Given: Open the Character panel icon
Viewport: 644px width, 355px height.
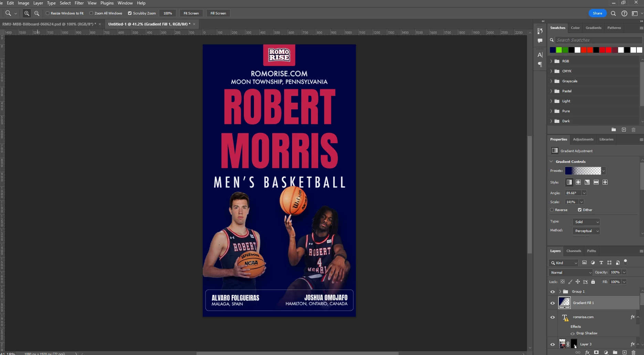Looking at the screenshot, I should (x=540, y=55).
